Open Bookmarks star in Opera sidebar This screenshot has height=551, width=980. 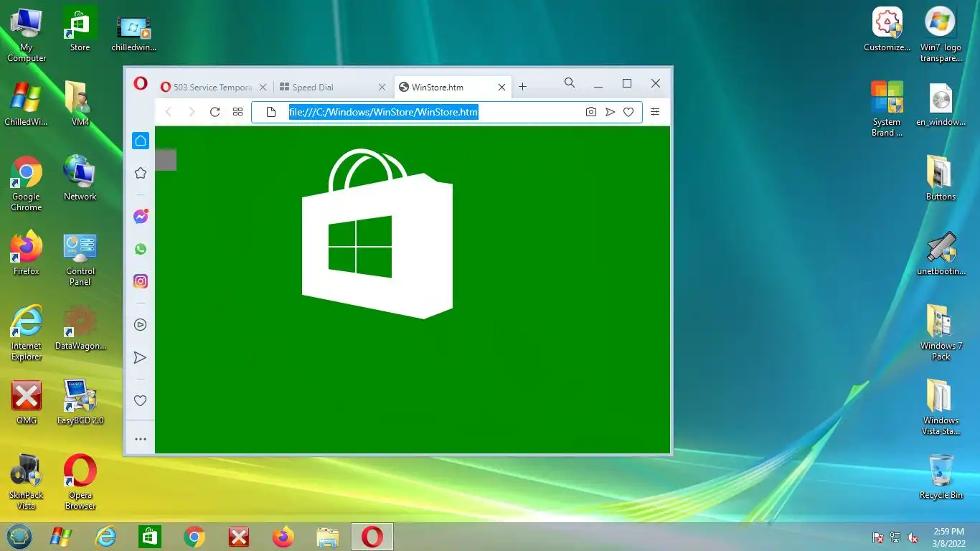tap(141, 173)
